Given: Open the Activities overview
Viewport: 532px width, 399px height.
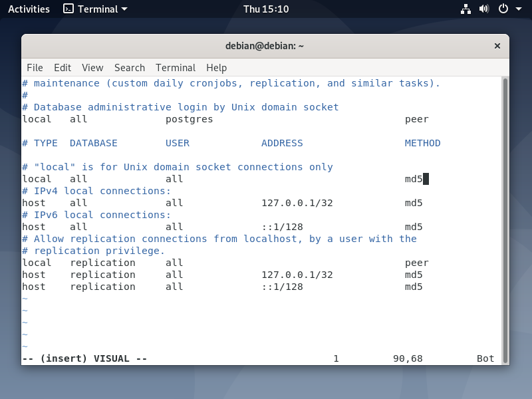Looking at the screenshot, I should tap(29, 9).
